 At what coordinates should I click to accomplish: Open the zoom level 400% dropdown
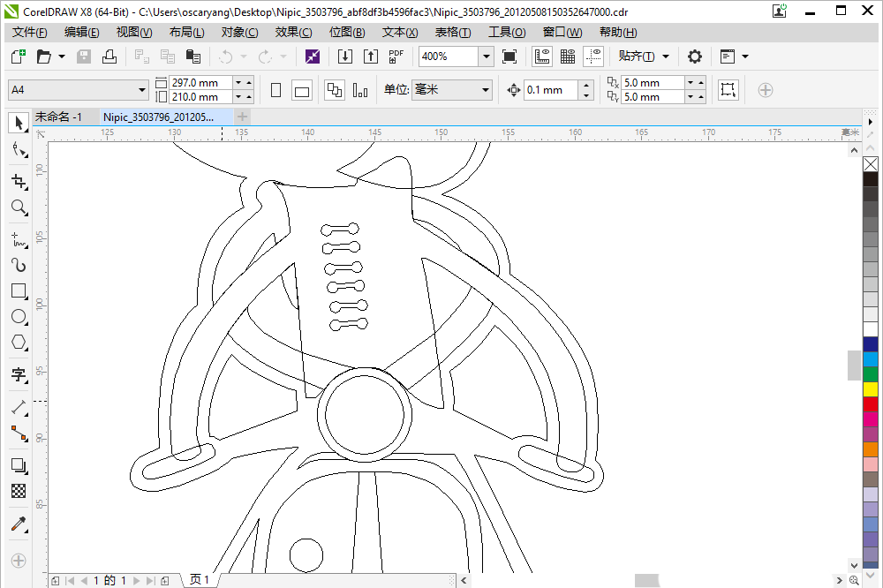[x=486, y=57]
